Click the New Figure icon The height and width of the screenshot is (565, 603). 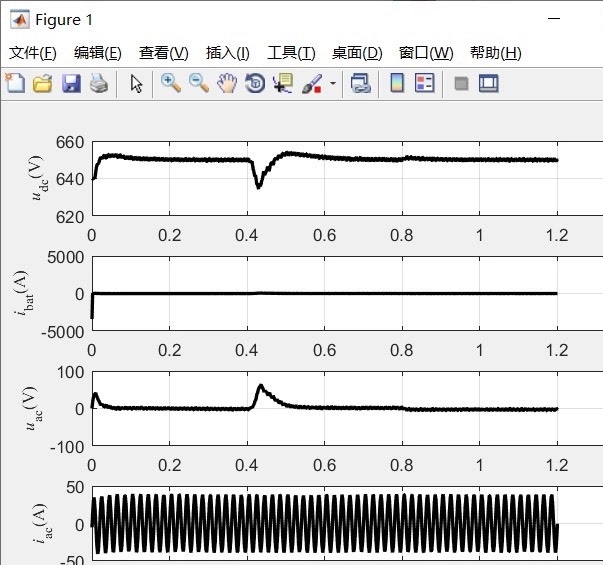point(15,83)
